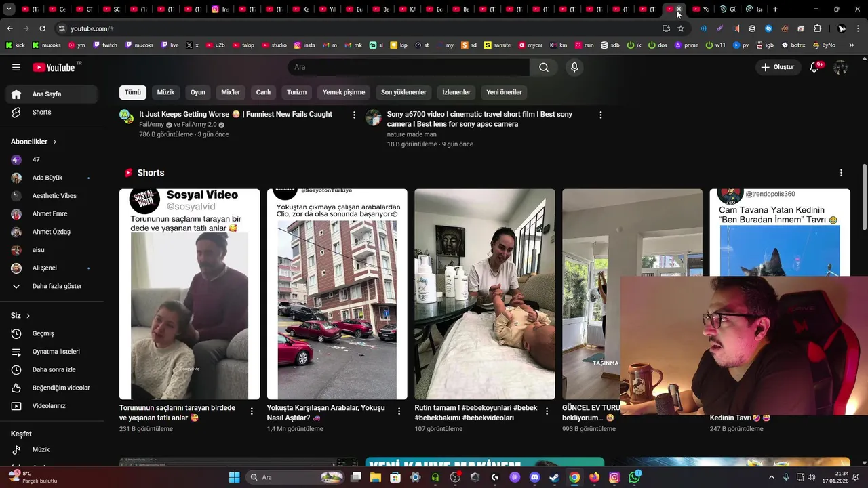Open options menu for Sony a6700 video
868x488 pixels.
click(600, 115)
